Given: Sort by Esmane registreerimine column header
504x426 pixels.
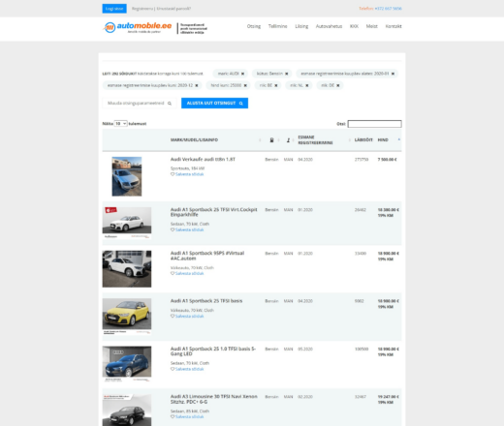Looking at the screenshot, I should click(315, 140).
